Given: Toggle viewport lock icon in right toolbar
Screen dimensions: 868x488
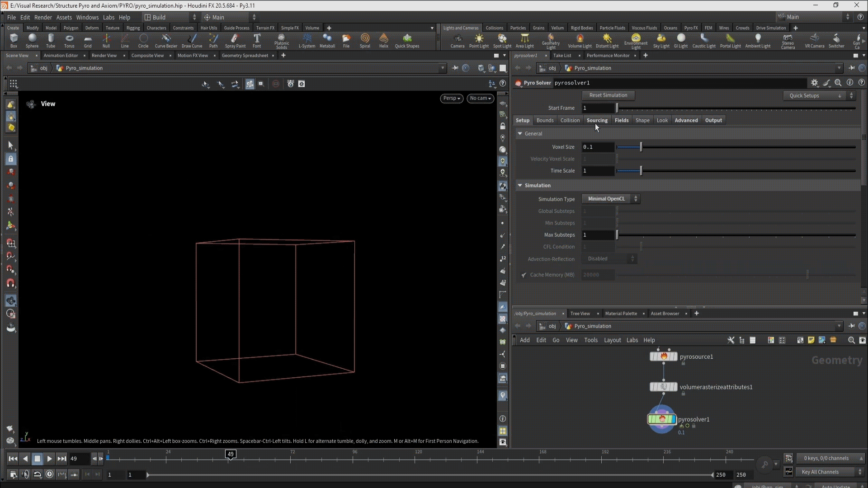Looking at the screenshot, I should coord(503,127).
